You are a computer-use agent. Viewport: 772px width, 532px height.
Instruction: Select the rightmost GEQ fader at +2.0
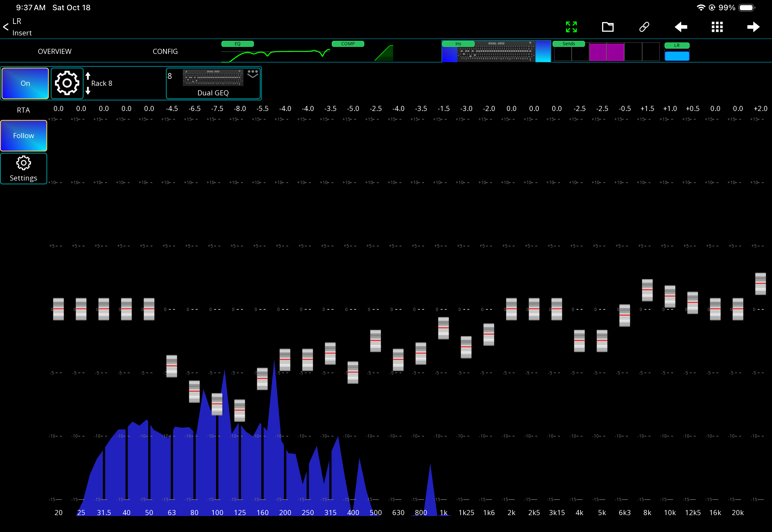click(761, 284)
